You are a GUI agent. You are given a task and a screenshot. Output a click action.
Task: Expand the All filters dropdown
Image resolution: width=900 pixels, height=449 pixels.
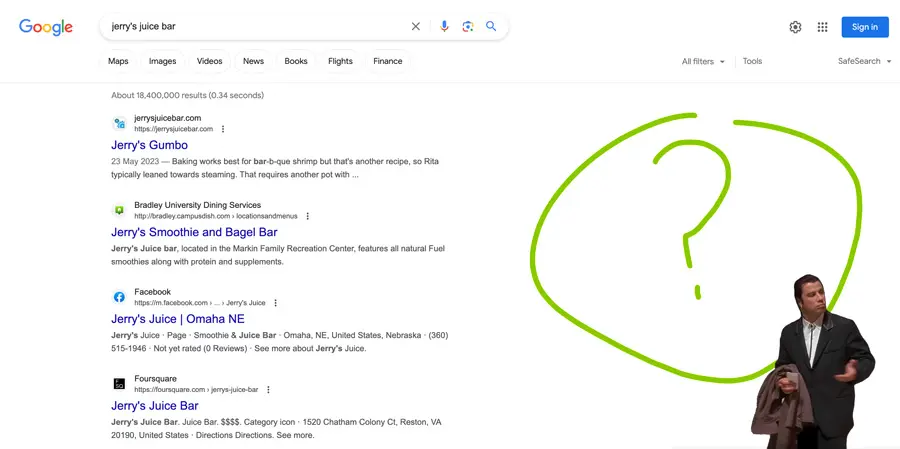pos(703,61)
